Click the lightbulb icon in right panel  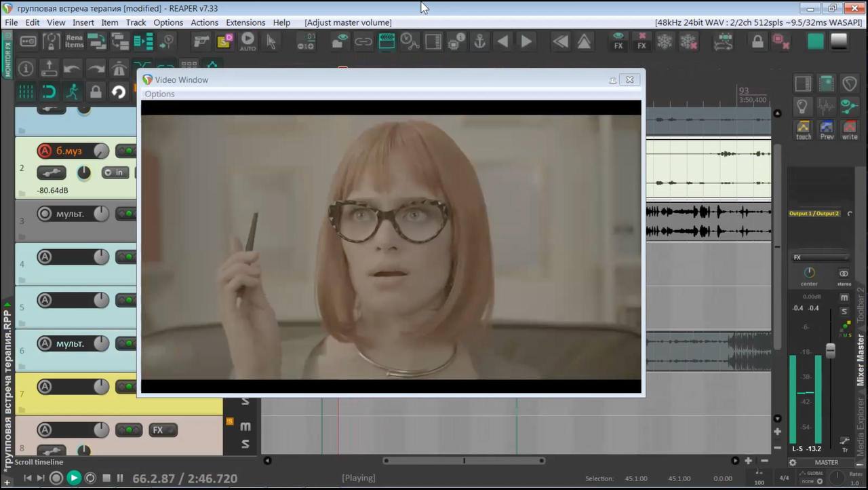(x=803, y=106)
